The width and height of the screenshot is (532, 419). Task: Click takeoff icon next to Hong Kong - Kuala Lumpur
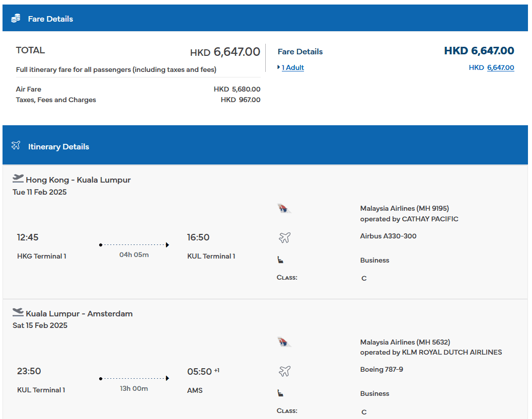pyautogui.click(x=18, y=178)
